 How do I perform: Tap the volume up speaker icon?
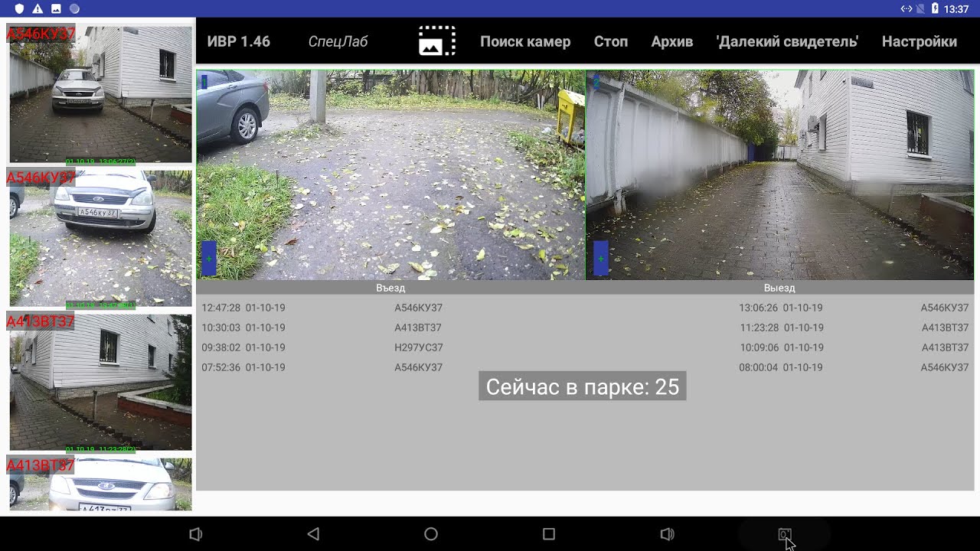667,534
